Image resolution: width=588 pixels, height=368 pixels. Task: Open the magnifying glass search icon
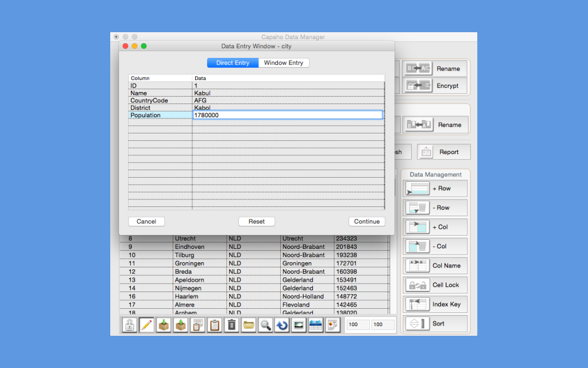tap(266, 325)
